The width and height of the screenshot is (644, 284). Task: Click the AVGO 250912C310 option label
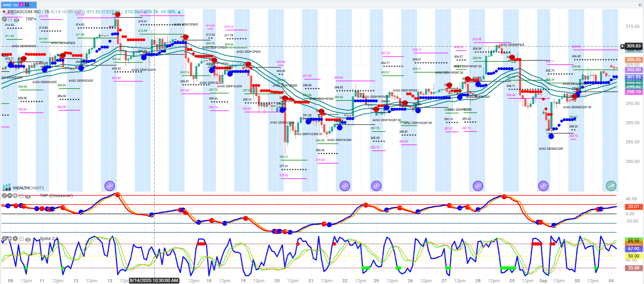[144, 70]
